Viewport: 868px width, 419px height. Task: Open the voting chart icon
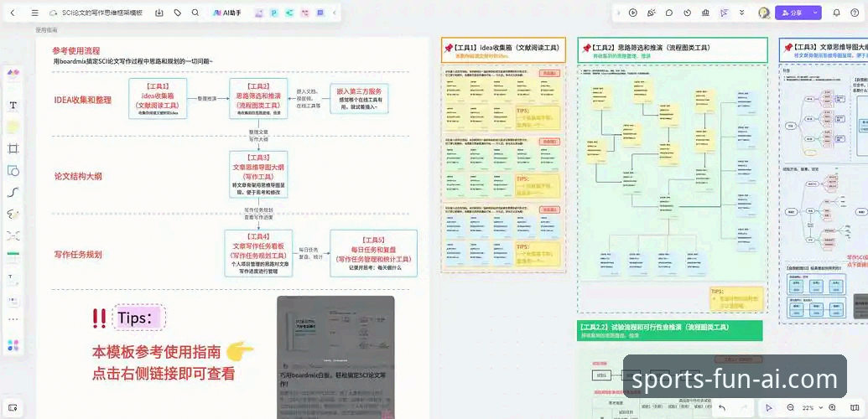pos(705,13)
